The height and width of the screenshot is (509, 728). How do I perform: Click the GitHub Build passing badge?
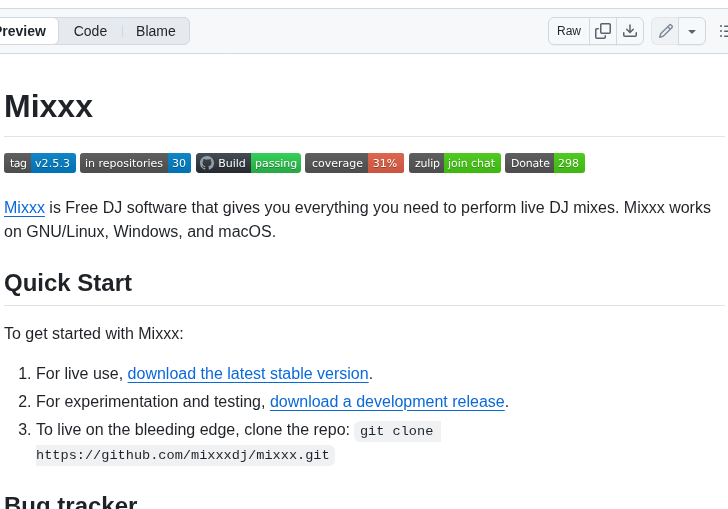click(248, 163)
